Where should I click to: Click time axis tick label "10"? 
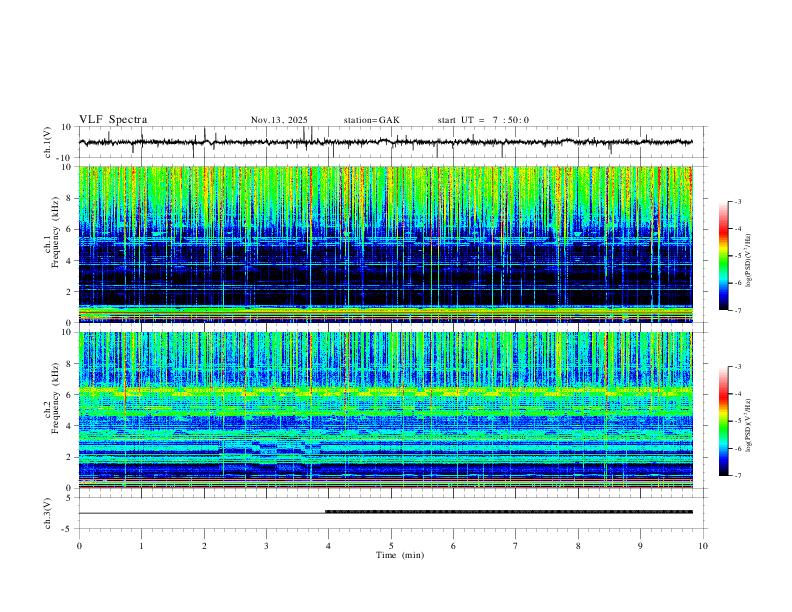click(x=703, y=546)
